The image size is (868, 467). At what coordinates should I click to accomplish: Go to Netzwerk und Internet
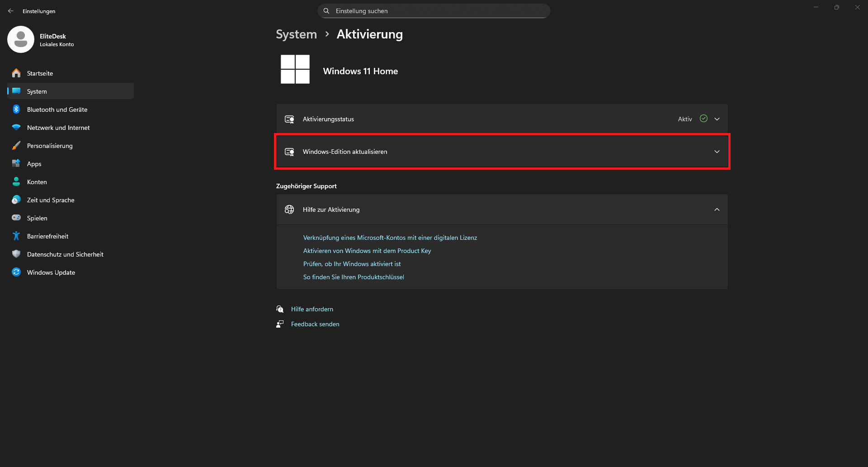pos(71,127)
